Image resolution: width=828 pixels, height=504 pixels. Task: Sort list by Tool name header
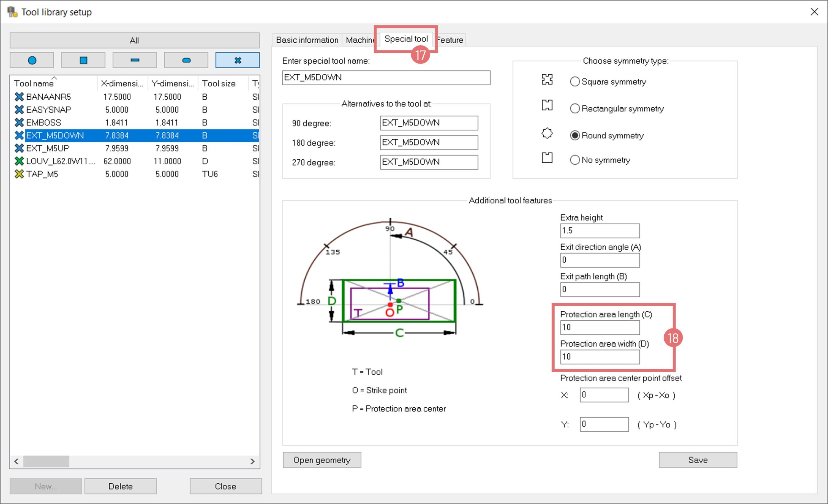pos(34,83)
